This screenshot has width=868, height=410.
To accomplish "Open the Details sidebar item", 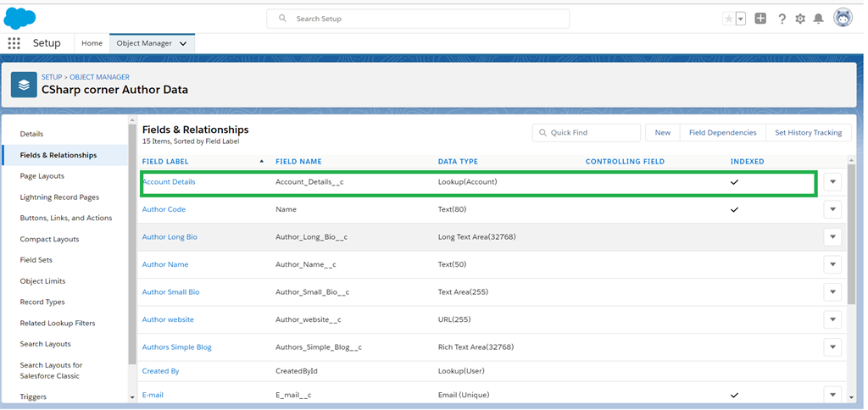I will coord(31,134).
